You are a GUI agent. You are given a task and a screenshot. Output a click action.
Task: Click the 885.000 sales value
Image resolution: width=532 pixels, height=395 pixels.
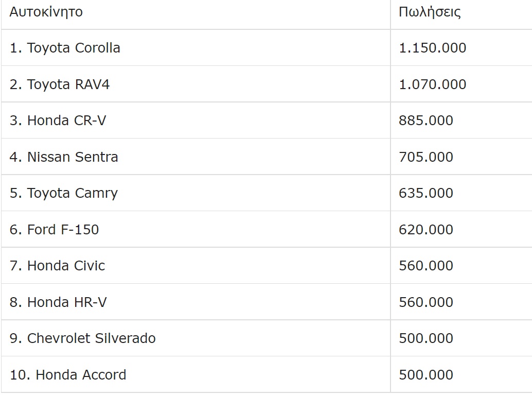click(x=425, y=121)
